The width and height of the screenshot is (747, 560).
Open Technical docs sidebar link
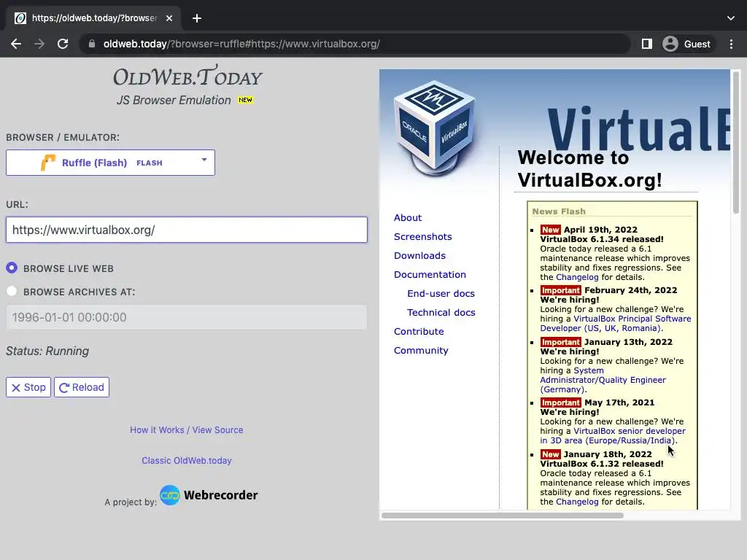pos(441,313)
